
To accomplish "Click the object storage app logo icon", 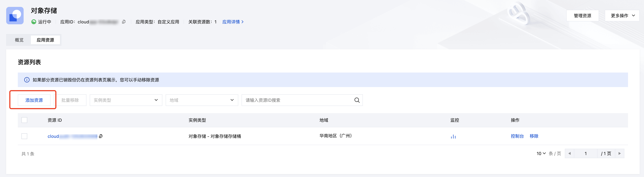I will click(x=15, y=15).
